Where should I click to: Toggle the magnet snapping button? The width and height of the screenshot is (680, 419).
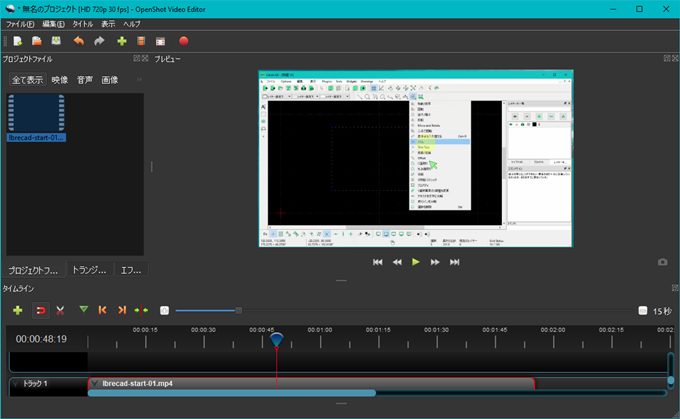(40, 311)
